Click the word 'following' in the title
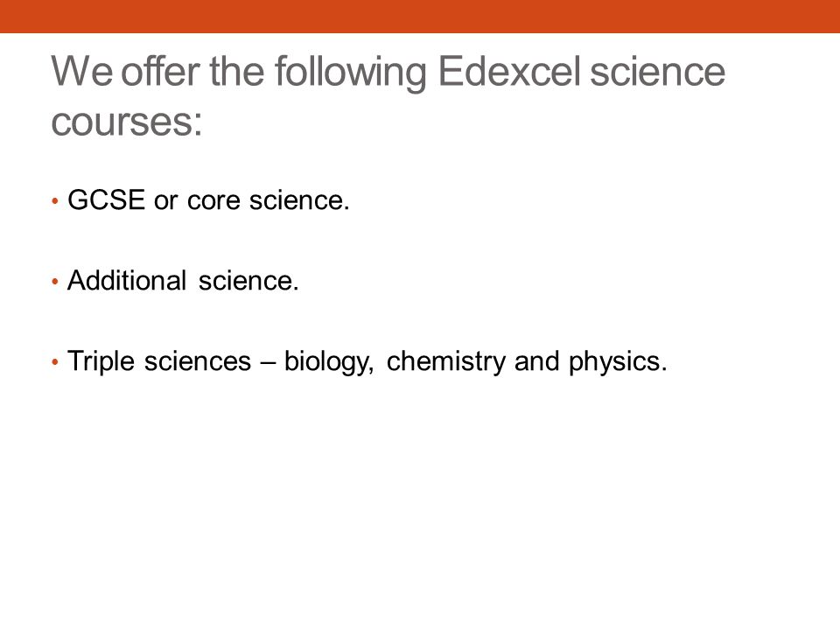840x630 pixels. point(351,73)
